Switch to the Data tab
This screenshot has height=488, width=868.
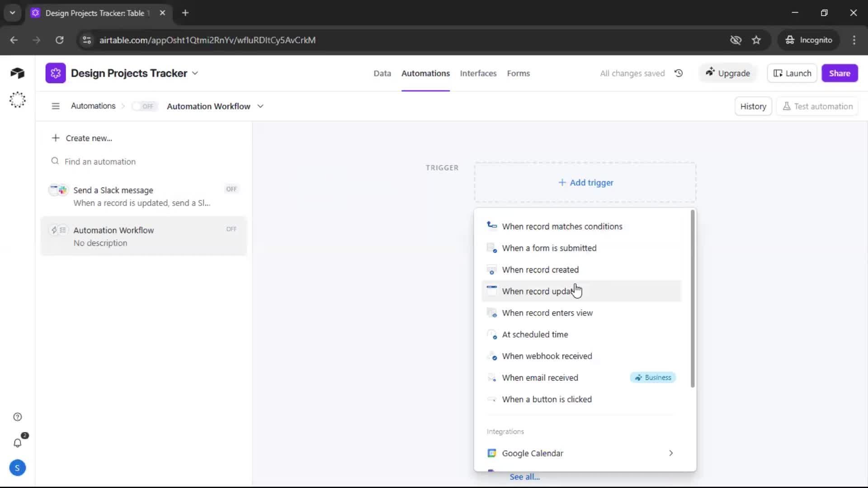coord(382,73)
